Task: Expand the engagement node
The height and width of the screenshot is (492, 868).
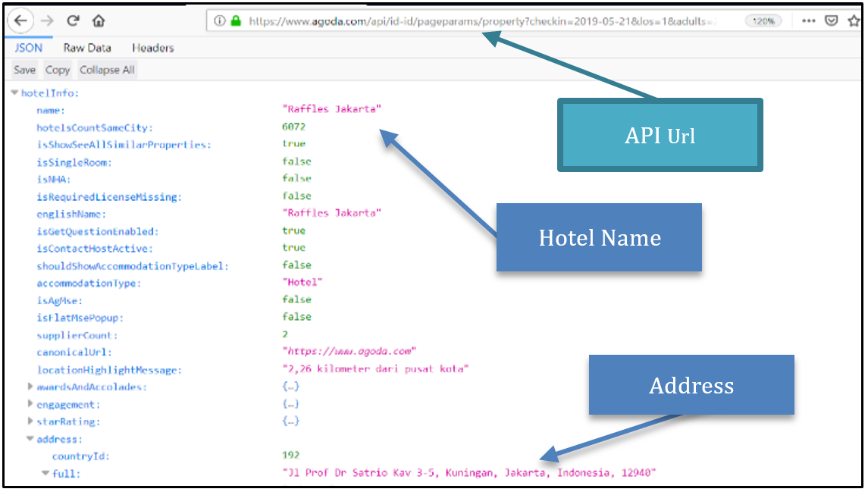Action: [30, 404]
